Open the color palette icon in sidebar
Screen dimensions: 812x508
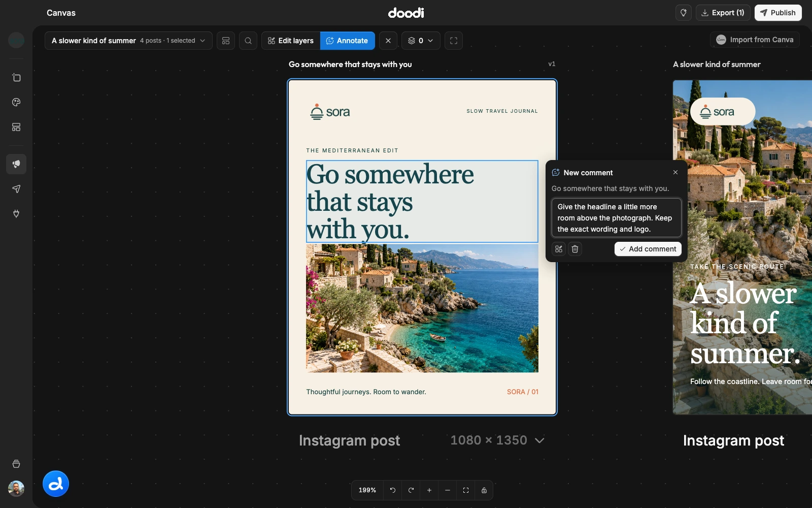[16, 102]
